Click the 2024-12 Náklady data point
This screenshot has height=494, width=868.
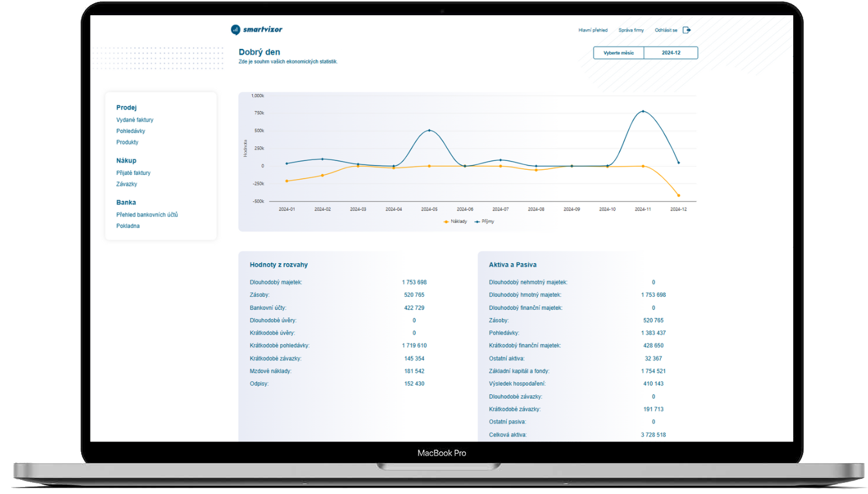[678, 195]
